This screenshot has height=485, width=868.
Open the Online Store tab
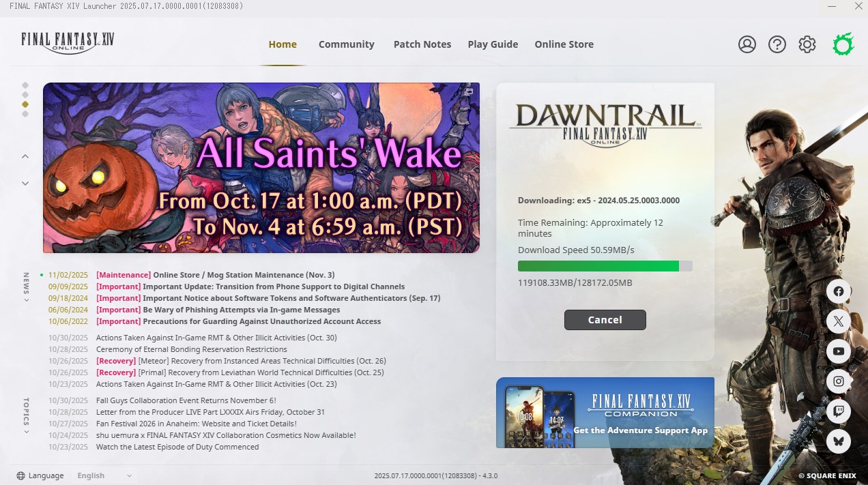pos(564,44)
